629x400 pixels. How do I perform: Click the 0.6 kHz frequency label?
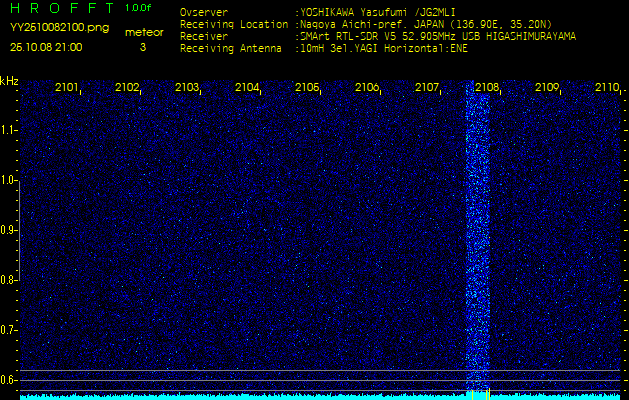[7, 380]
